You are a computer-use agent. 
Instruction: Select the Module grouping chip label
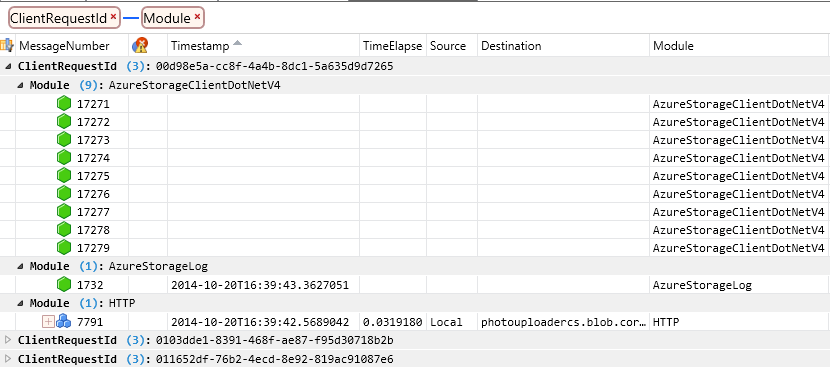(167, 19)
